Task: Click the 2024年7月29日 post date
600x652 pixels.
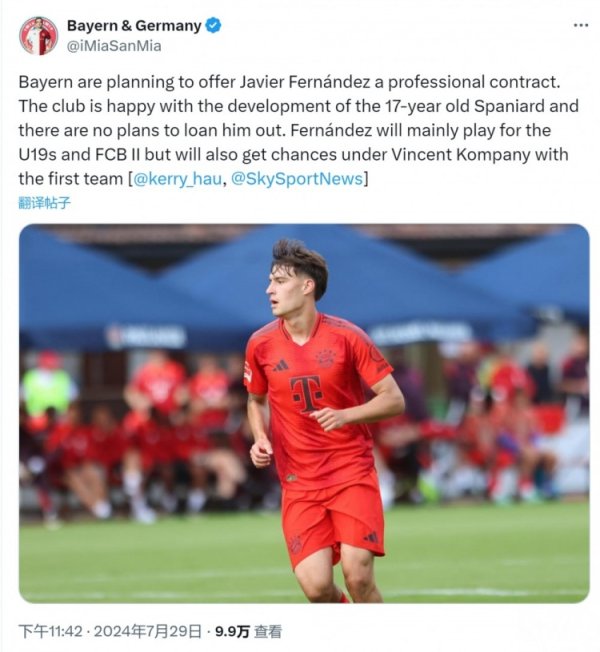Action: coord(148,632)
